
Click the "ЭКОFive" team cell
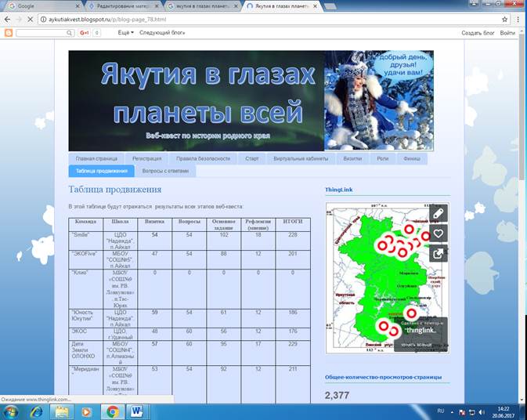(85, 259)
